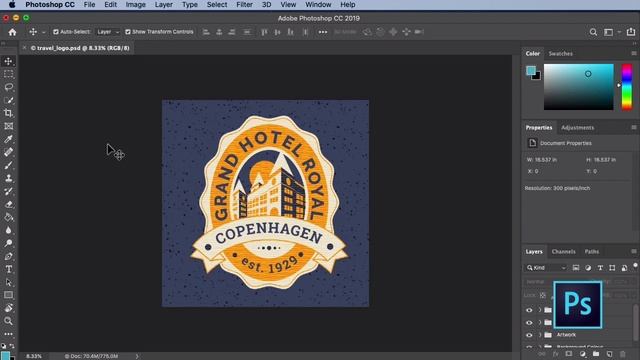Select the Clone Stamp tool
The width and height of the screenshot is (640, 360).
click(x=8, y=178)
